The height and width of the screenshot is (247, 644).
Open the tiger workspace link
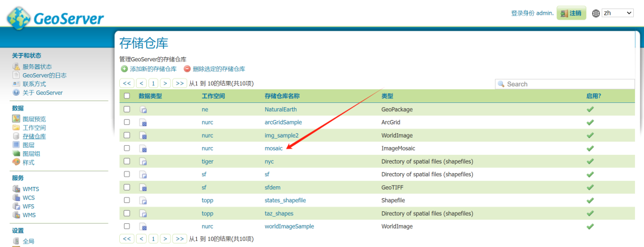(208, 161)
